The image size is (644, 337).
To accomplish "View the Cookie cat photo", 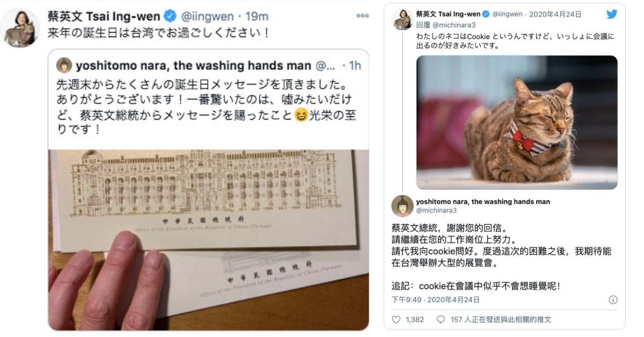I will click(x=517, y=122).
